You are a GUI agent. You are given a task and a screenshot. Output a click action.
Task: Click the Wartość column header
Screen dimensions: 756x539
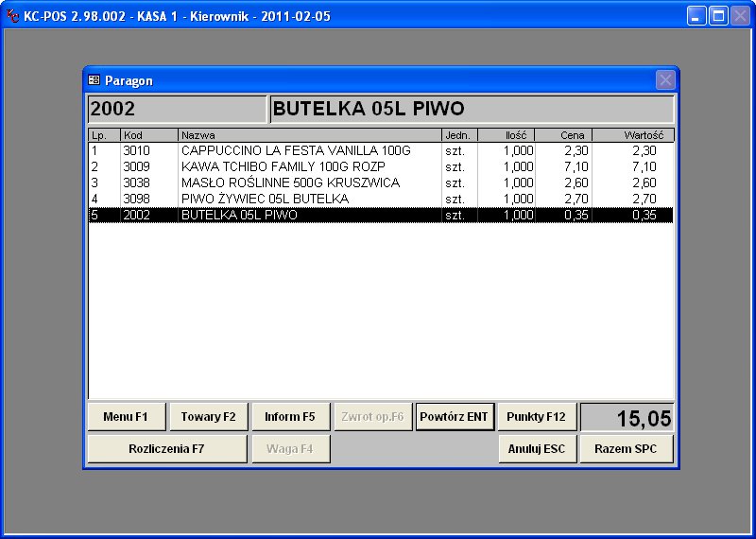pos(633,135)
